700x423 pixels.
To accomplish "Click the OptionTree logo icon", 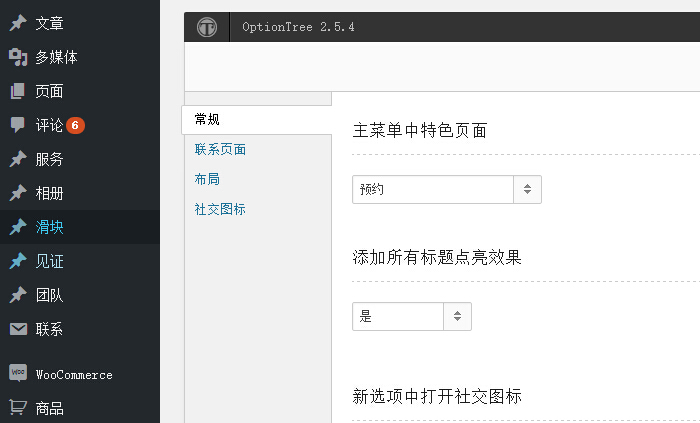I will point(207,27).
